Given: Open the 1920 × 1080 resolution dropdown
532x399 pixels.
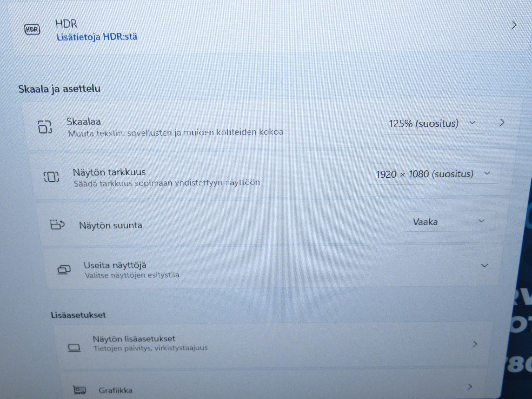Looking at the screenshot, I should pyautogui.click(x=434, y=174).
